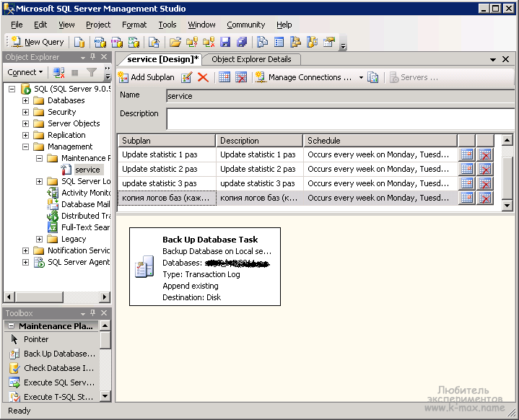Switch to service [Design] tab

tap(162, 59)
